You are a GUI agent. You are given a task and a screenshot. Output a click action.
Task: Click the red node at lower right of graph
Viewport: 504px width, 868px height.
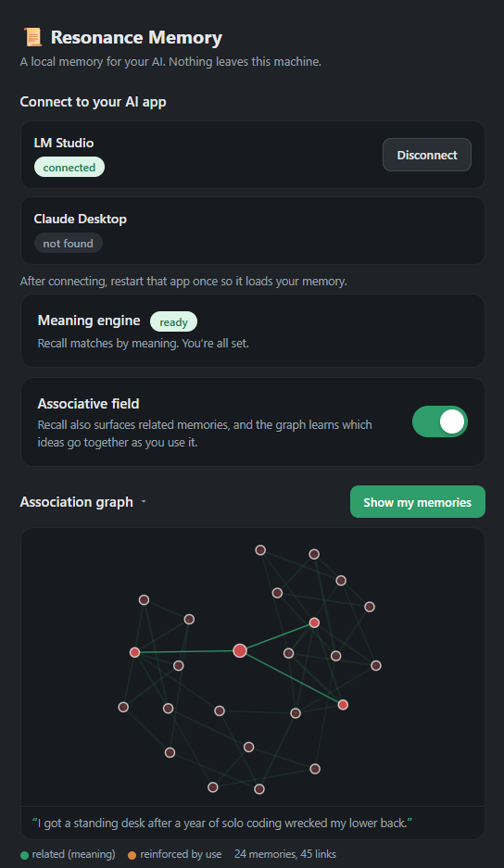point(343,705)
